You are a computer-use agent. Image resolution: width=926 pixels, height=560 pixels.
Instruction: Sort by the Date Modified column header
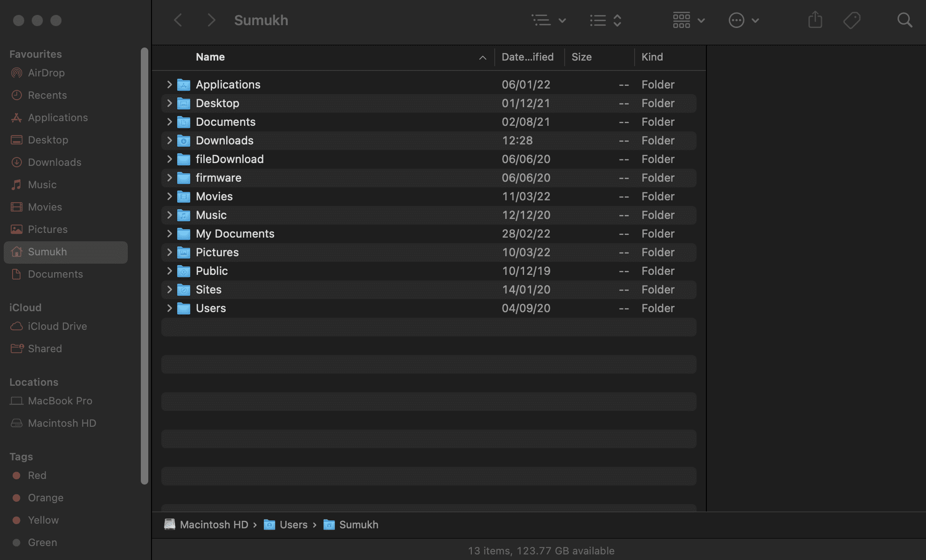click(x=528, y=57)
